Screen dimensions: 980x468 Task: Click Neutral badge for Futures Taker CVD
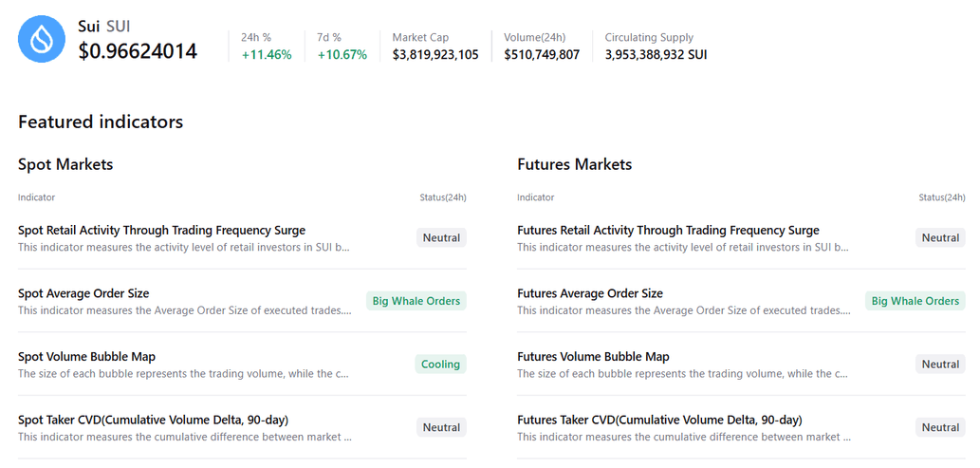click(940, 428)
